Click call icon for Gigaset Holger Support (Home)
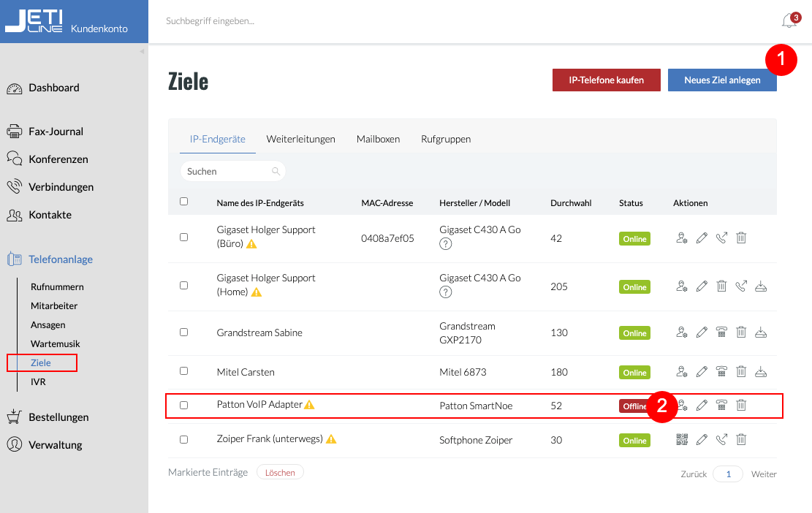 [x=741, y=286]
